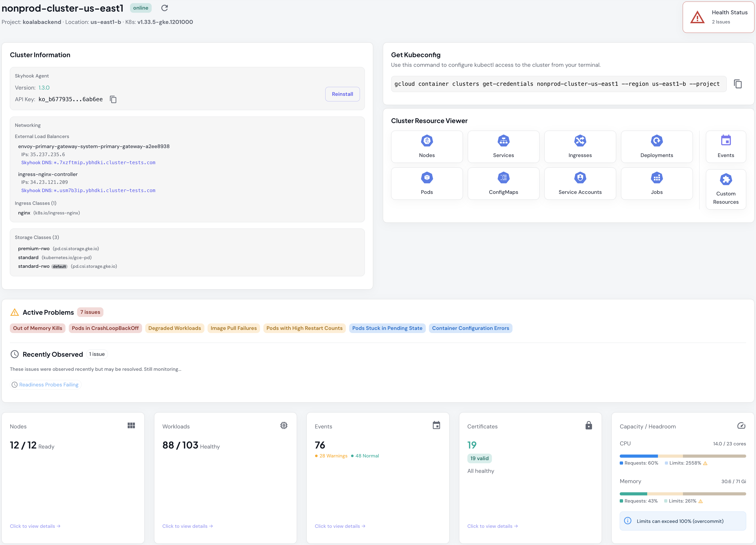
Task: Click Reinstall for the Skyhook Agent
Action: tap(342, 94)
